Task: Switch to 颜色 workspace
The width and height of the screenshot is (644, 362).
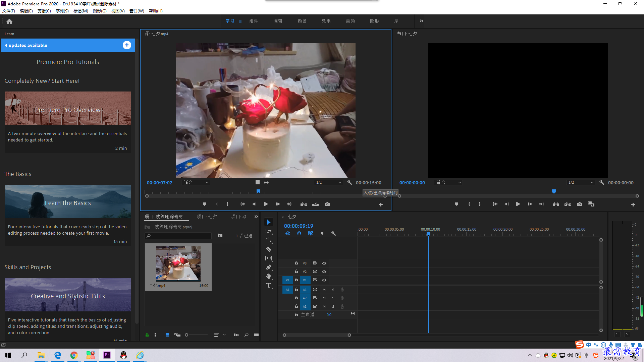Action: click(302, 21)
